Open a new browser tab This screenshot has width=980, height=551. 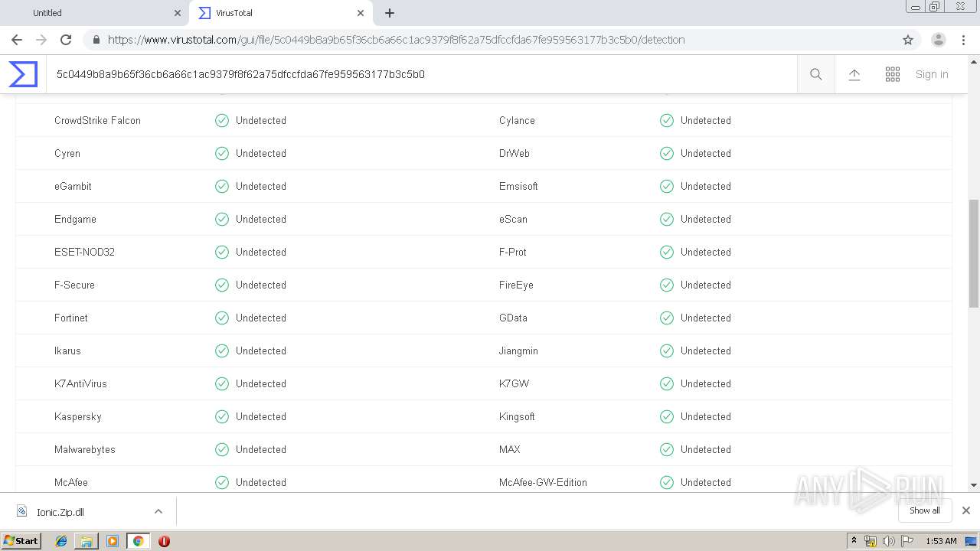coord(390,13)
